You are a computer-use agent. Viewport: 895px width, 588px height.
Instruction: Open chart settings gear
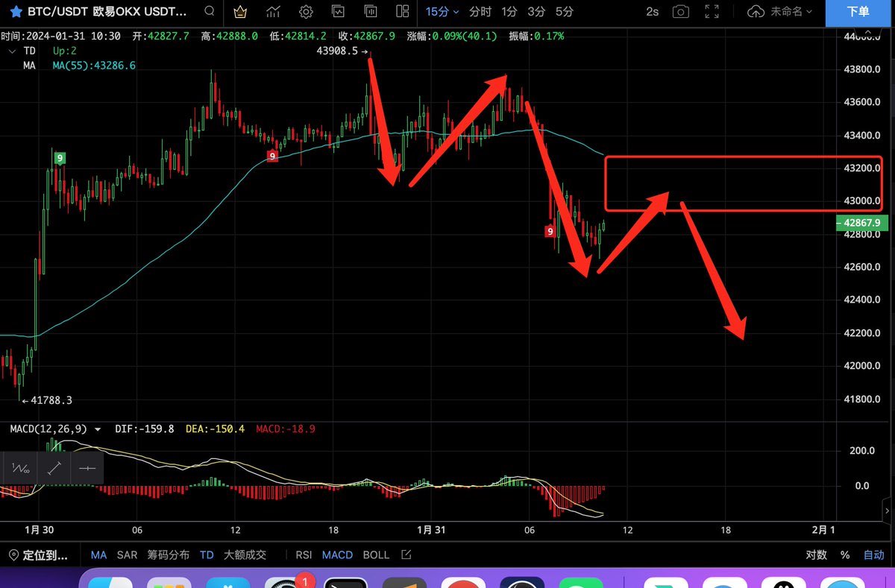[x=306, y=12]
